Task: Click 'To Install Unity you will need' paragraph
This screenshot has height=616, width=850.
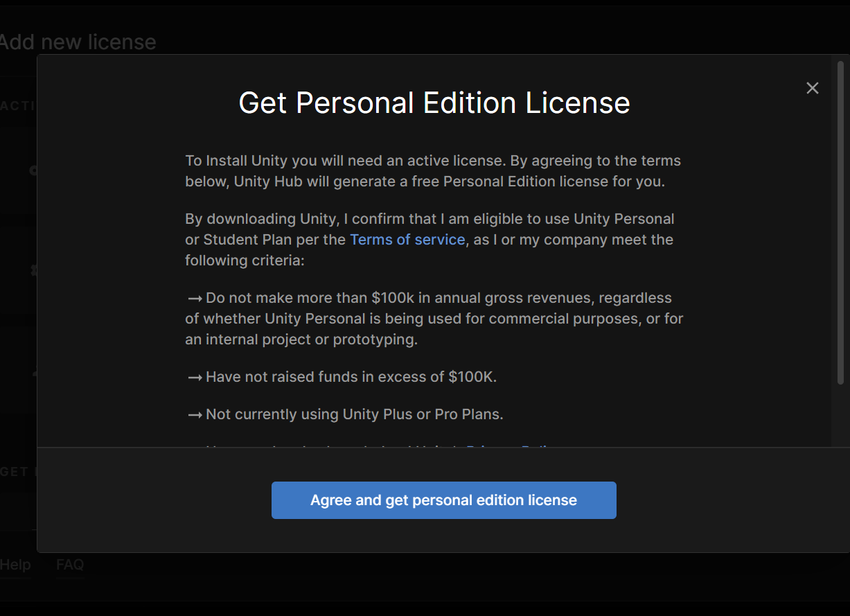Action: 433,171
